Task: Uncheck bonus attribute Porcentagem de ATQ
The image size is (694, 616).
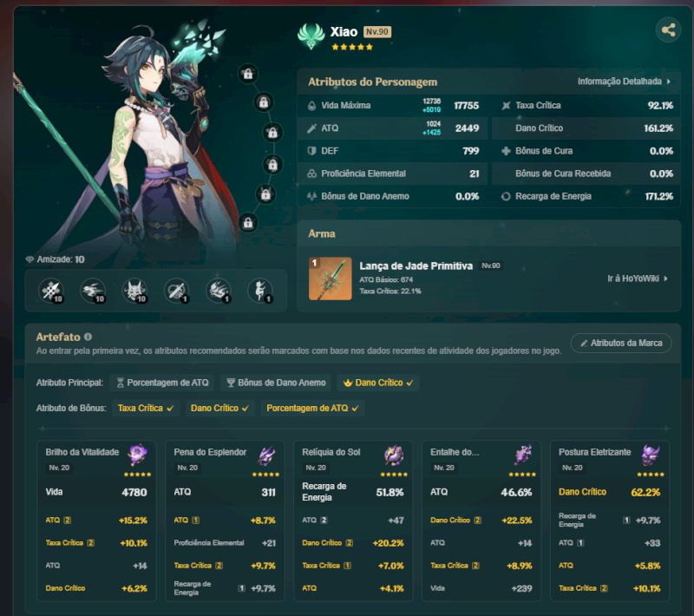Action: [312, 408]
